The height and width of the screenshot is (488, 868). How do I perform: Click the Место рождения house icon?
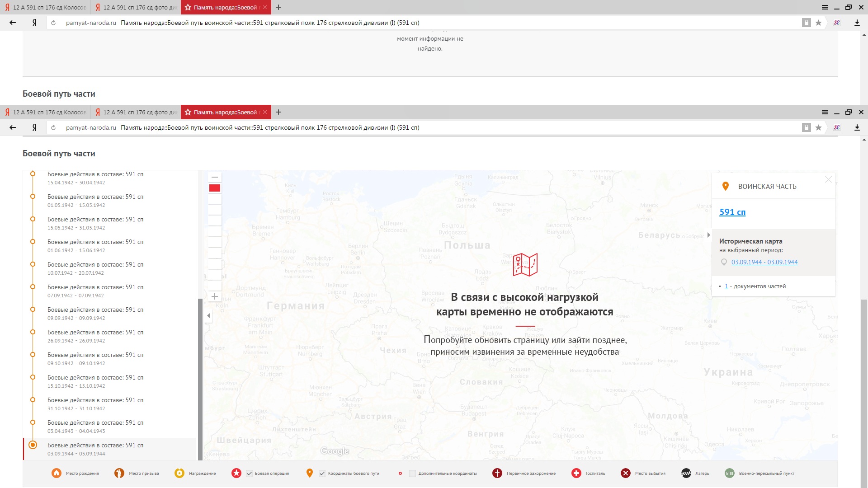(57, 473)
